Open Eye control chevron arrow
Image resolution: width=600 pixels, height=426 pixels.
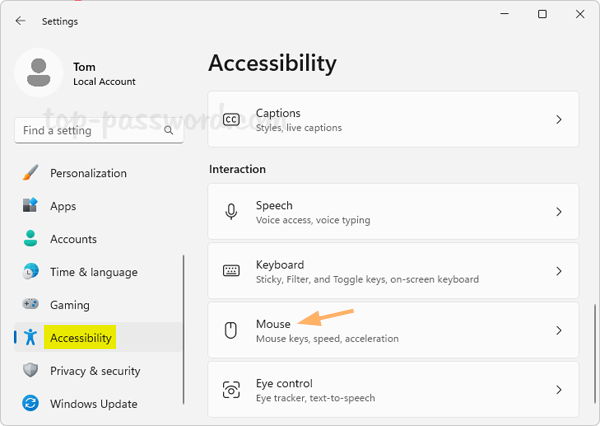pos(558,390)
